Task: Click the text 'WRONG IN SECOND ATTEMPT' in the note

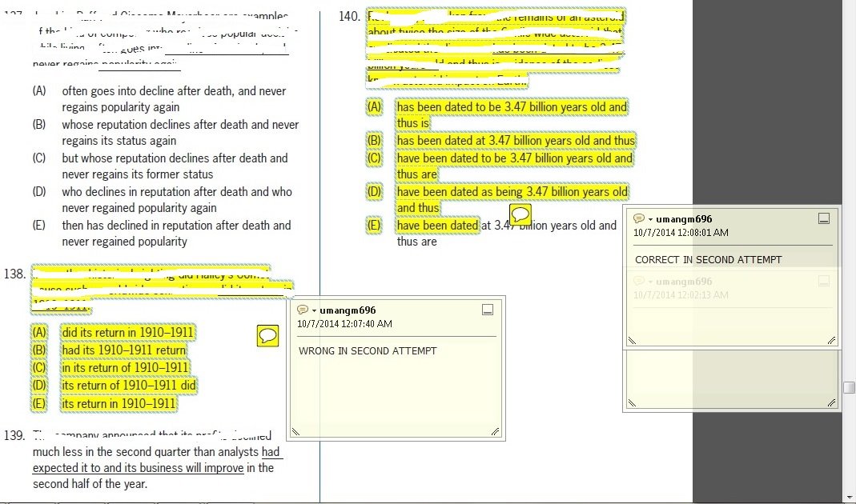Action: click(368, 350)
